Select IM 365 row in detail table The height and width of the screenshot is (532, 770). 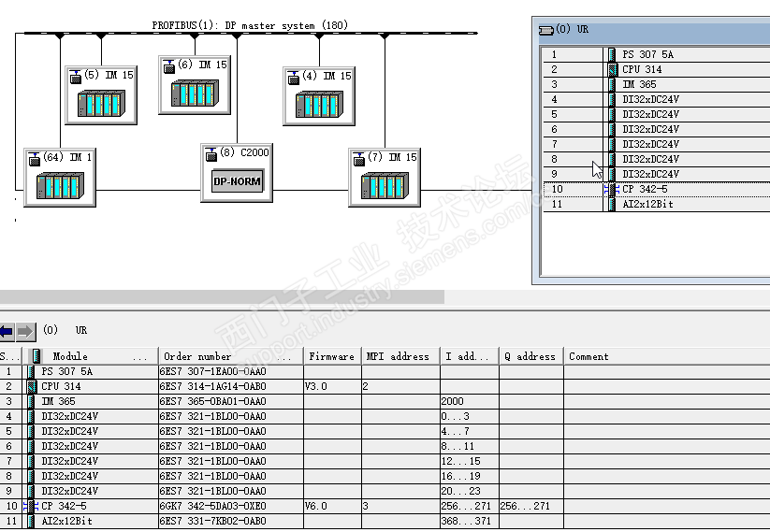(385, 401)
